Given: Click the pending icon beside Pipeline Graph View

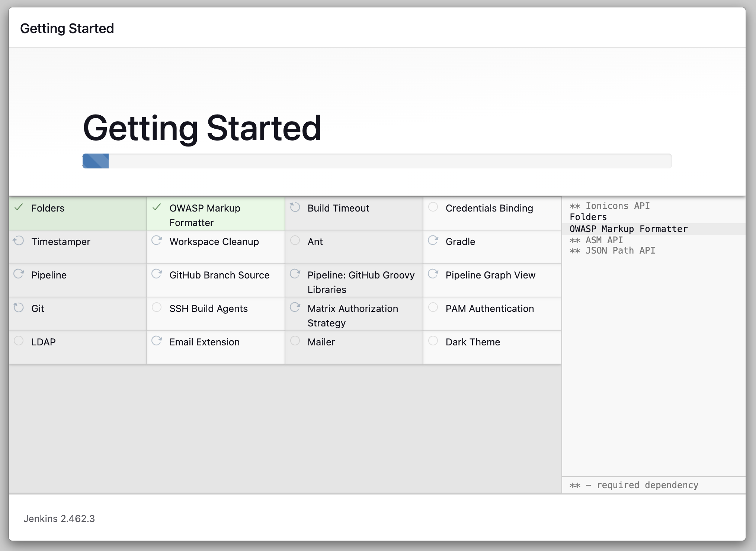Looking at the screenshot, I should [433, 274].
